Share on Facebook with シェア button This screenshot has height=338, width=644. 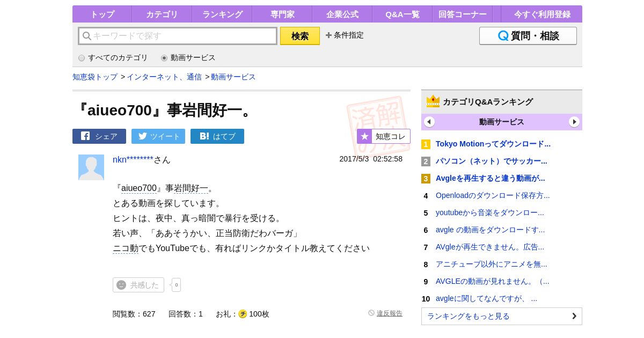coord(99,136)
